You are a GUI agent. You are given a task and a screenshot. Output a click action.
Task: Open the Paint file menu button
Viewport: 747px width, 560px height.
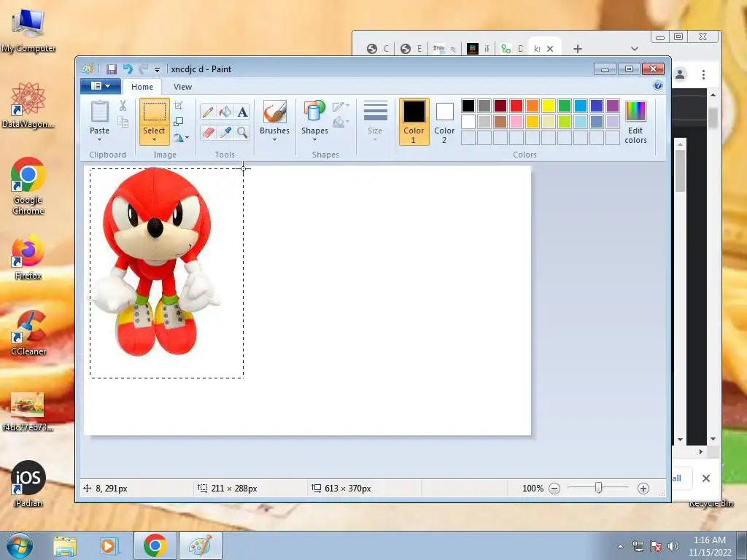tap(100, 86)
